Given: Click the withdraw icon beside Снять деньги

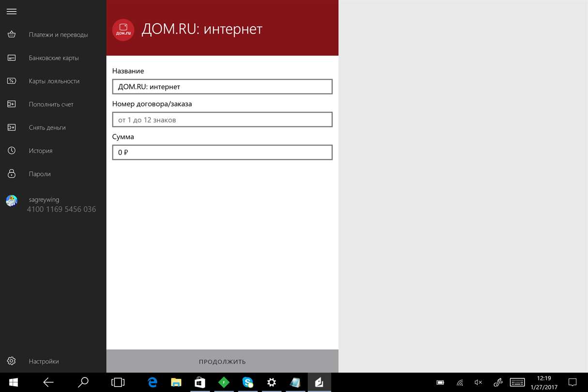Looking at the screenshot, I should click(12, 127).
